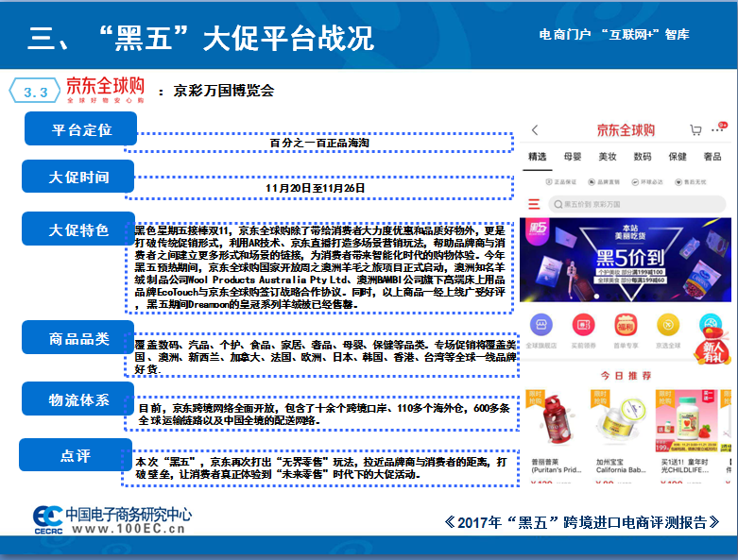Click the 3.3 section number badge
Image resolution: width=738 pixels, height=560 pixels.
35,92
